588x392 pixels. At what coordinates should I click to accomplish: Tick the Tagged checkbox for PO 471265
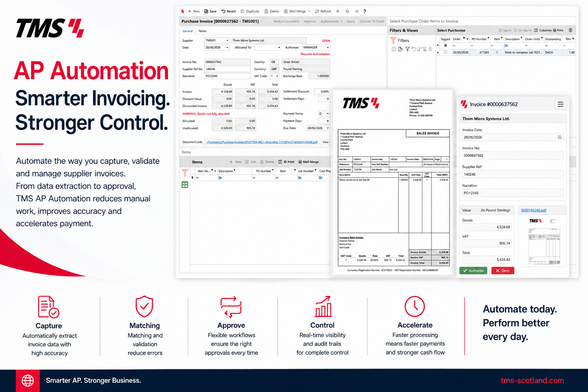(445, 52)
